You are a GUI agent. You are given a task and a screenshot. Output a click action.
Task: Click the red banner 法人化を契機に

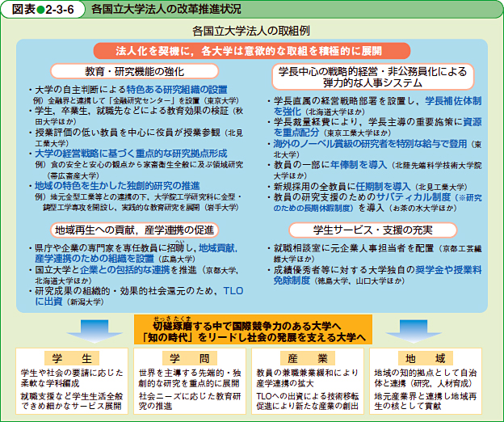coord(252,51)
